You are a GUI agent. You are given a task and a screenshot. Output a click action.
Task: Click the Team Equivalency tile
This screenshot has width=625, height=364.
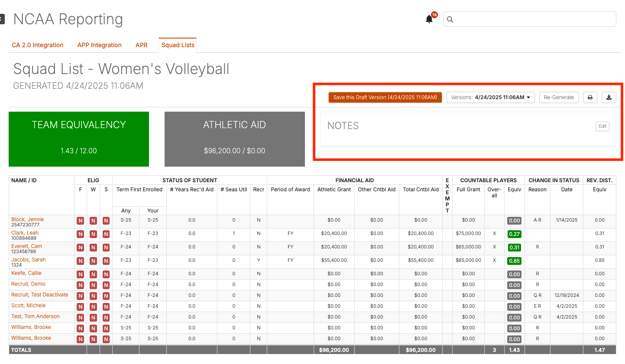[x=79, y=139]
